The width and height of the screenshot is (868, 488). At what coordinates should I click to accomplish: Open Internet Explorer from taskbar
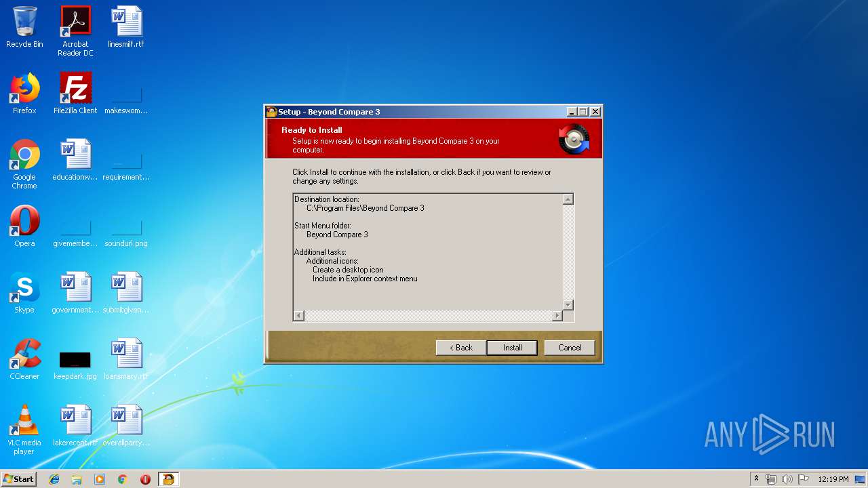pos(54,479)
